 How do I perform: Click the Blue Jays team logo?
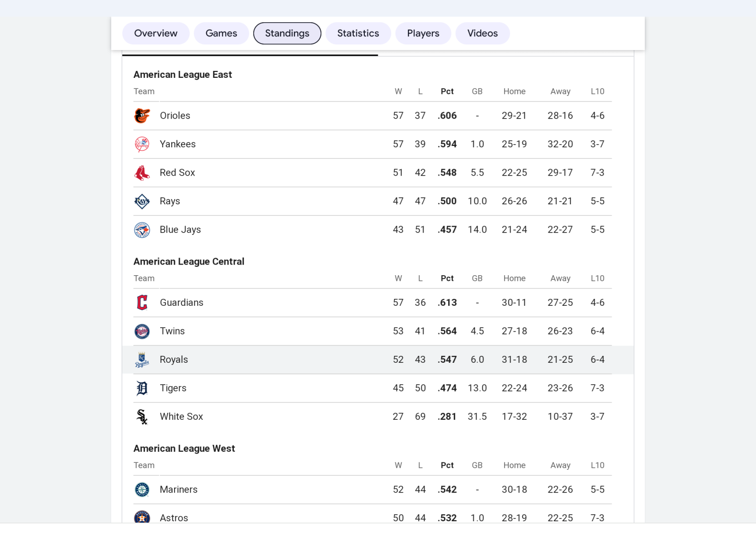[x=142, y=230]
